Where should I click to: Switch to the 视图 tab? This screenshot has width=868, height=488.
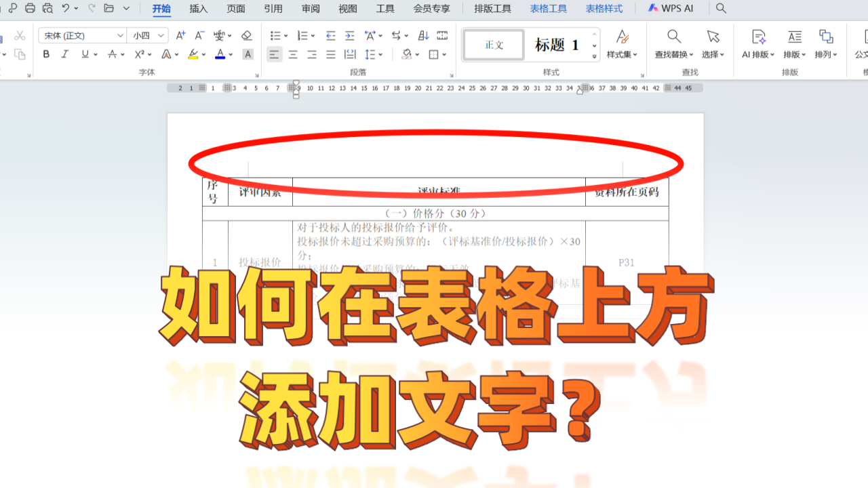[347, 9]
